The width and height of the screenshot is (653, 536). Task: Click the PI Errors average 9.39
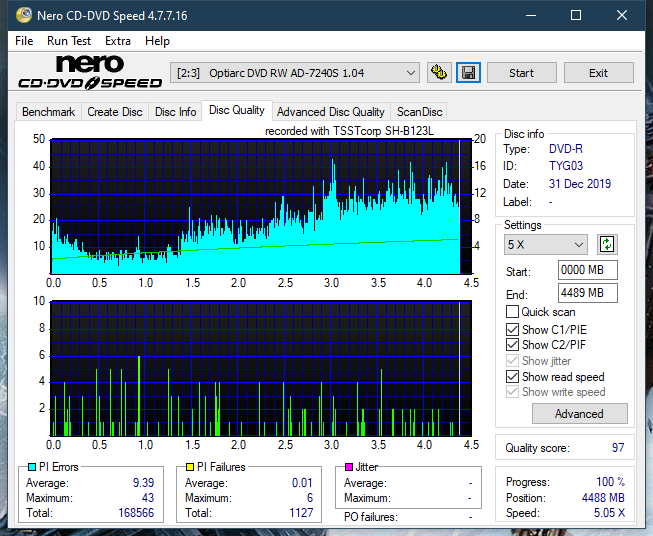click(143, 483)
